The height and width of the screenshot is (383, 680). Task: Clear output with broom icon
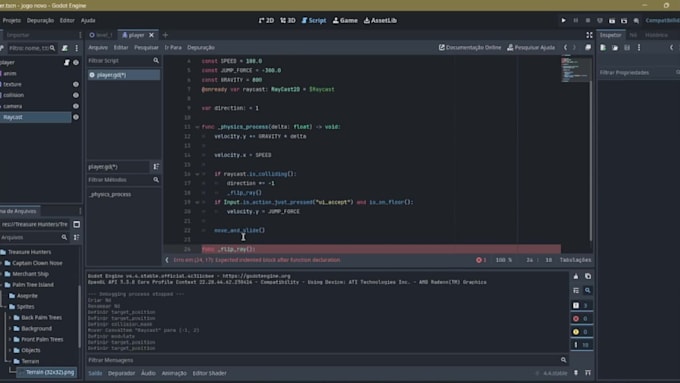click(576, 276)
